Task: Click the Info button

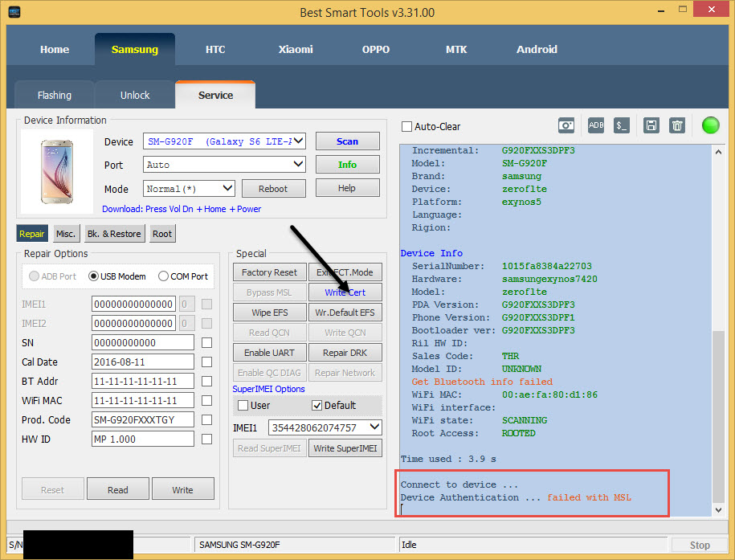Action: coord(347,165)
